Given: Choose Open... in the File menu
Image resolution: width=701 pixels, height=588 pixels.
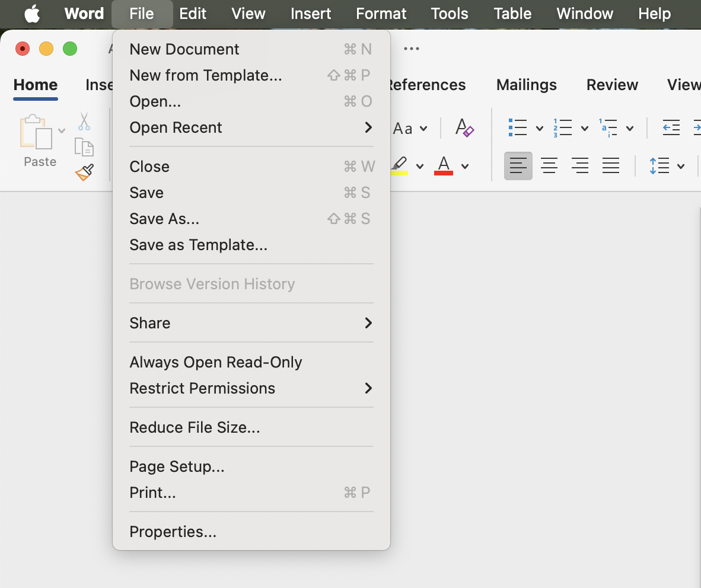Looking at the screenshot, I should click(251, 101).
